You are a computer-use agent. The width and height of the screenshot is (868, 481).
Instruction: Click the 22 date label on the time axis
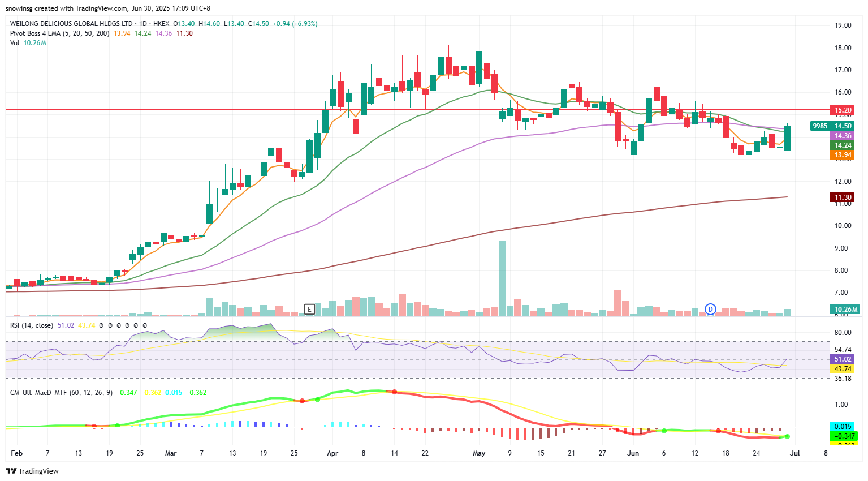pos(425,453)
